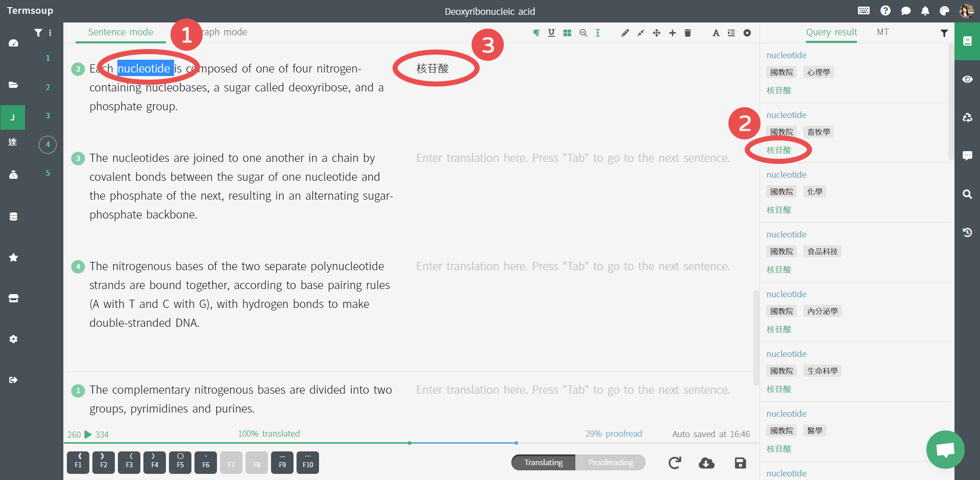Click the F10 ellipsis shortcut button
Screen dimensions: 980x480
(308, 463)
